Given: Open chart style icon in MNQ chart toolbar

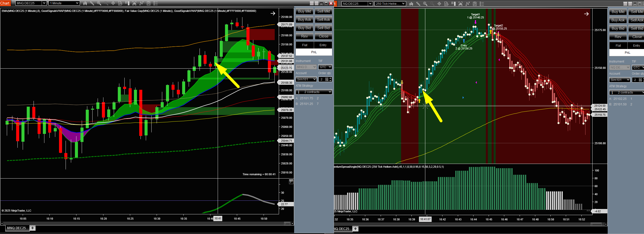Looking at the screenshot, I should 85,3.
